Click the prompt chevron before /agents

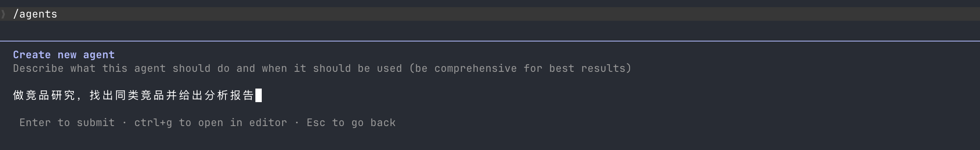click(3, 14)
